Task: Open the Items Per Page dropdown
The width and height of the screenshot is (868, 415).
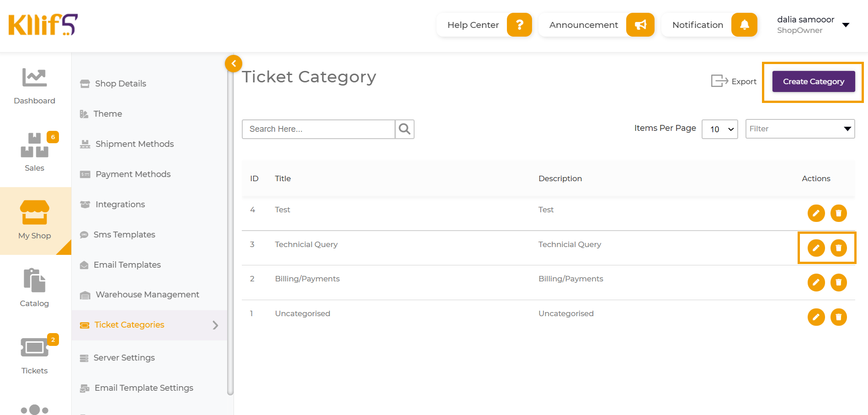Action: coord(719,129)
